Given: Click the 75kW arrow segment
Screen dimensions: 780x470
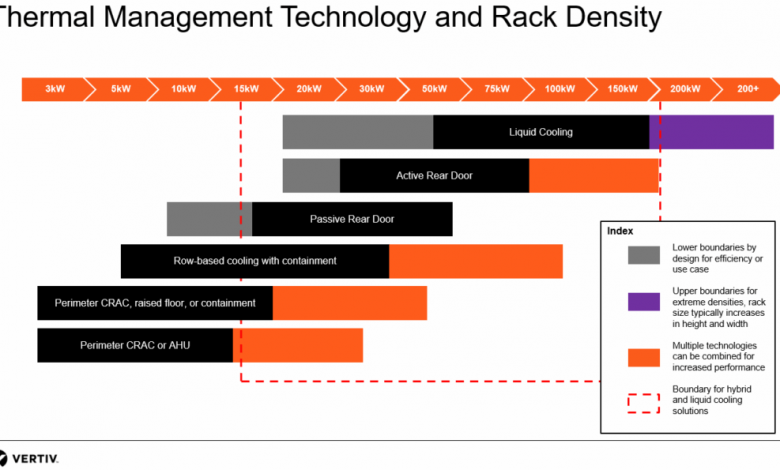Looking at the screenshot, I should tap(497, 90).
